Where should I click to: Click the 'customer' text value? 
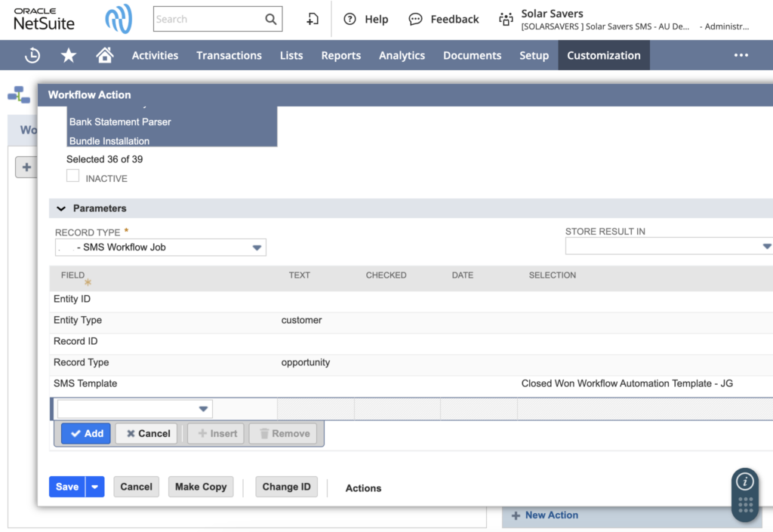click(301, 320)
